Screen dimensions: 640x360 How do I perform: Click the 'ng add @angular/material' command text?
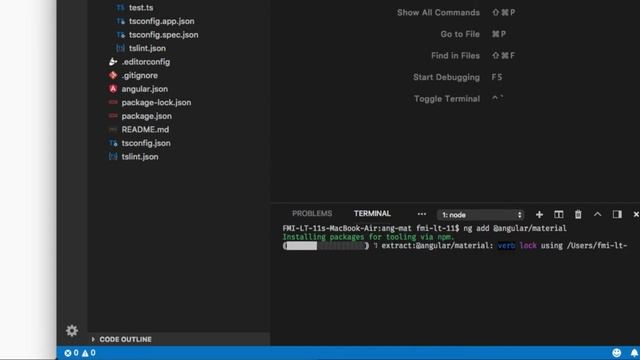tap(515, 228)
